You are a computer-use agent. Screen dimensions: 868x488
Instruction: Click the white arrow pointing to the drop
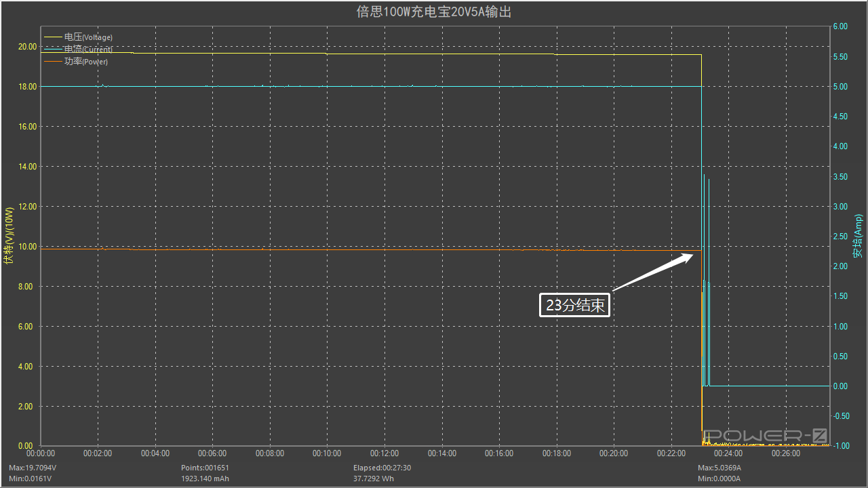click(x=652, y=273)
